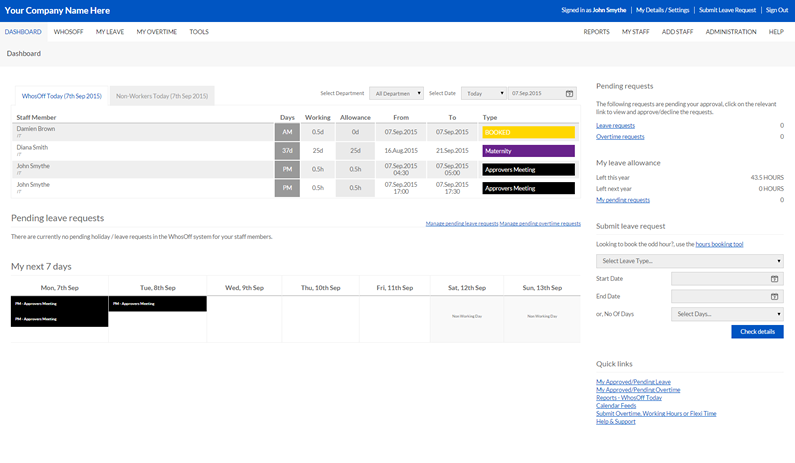Click the Start Date calendar icon

click(775, 279)
